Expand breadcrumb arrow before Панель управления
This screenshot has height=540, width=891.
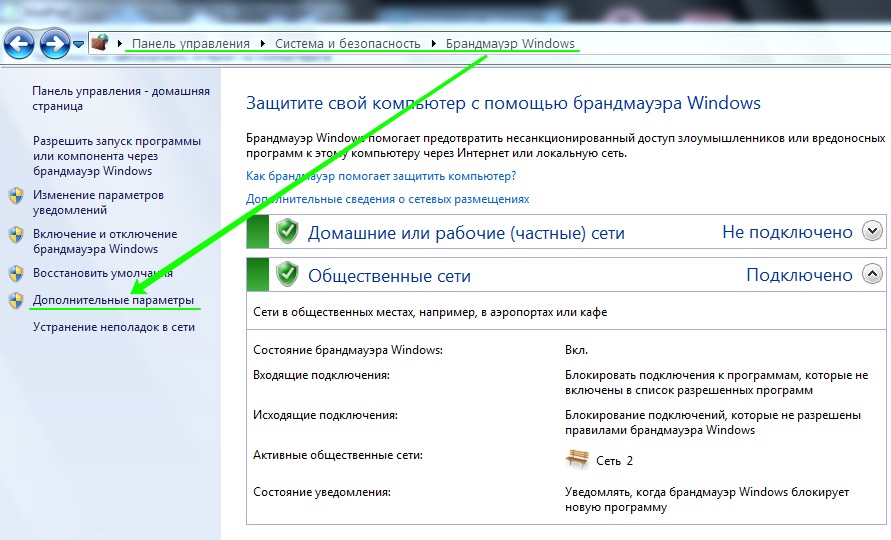(120, 43)
